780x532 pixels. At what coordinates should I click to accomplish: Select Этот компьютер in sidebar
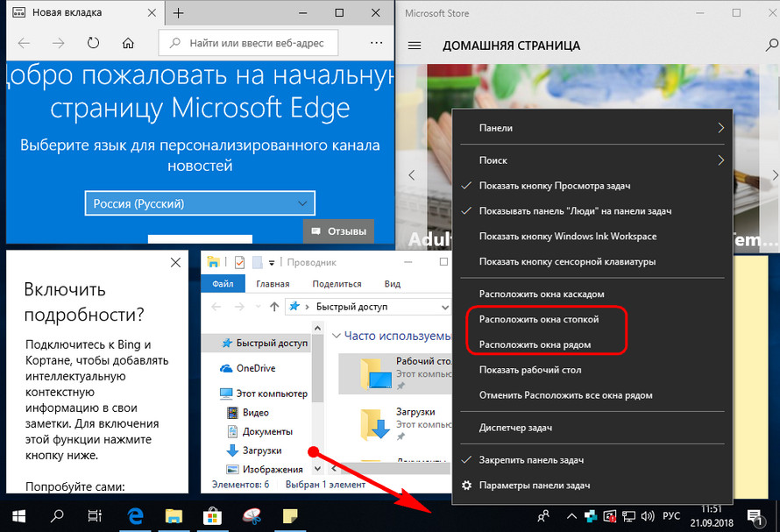(264, 394)
